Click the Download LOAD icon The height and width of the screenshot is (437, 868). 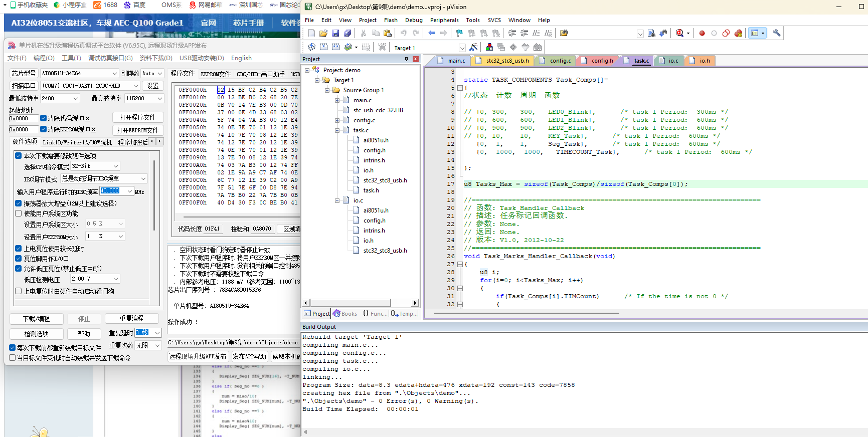pyautogui.click(x=382, y=47)
